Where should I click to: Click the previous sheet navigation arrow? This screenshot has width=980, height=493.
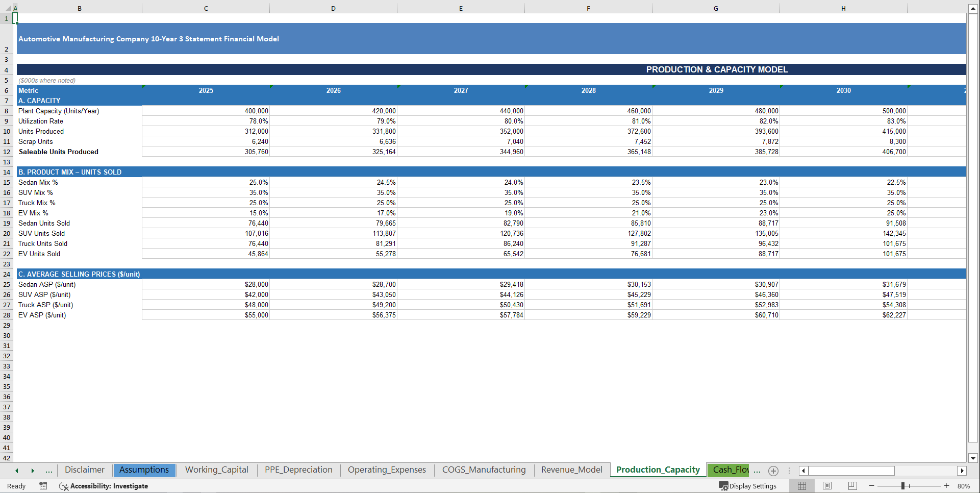(16, 470)
